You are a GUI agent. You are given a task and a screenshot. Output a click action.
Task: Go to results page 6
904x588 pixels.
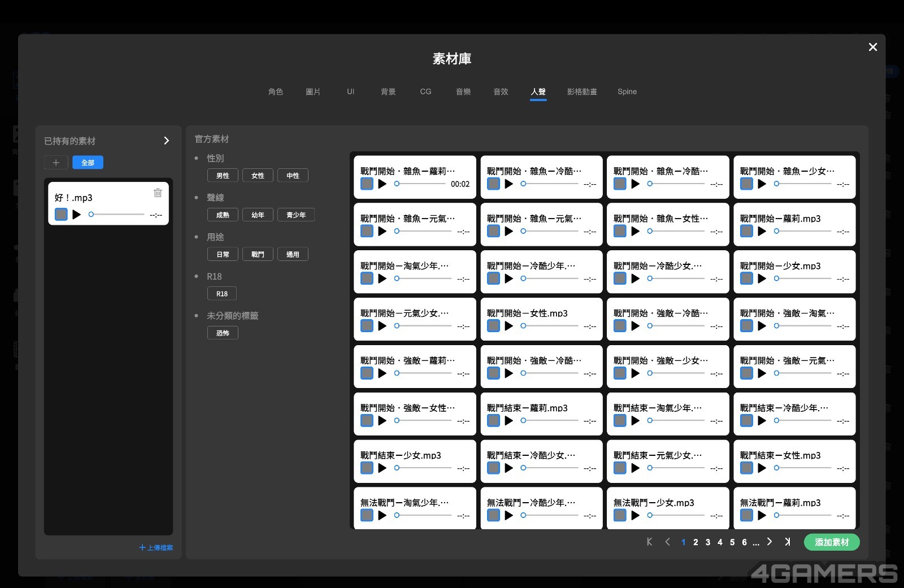[744, 542]
